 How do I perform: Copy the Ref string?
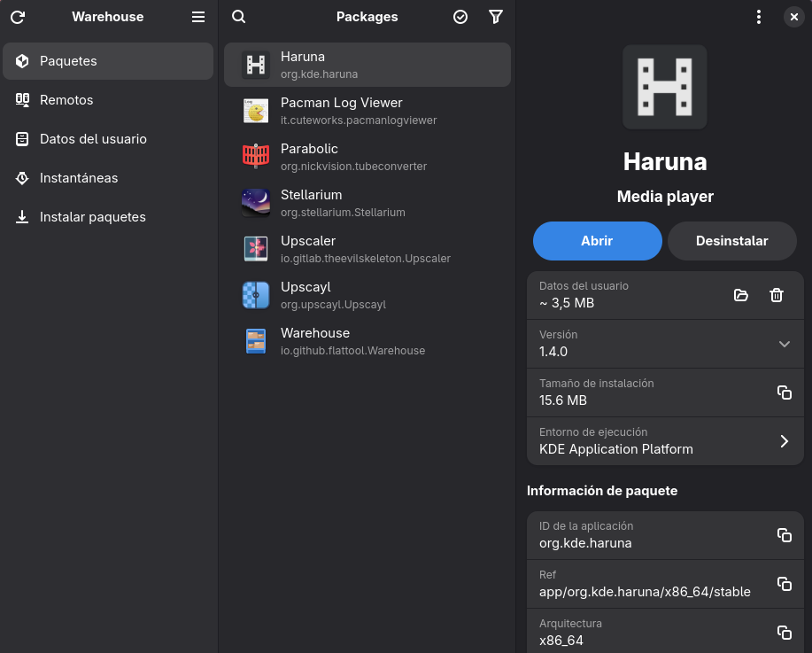[x=784, y=584]
